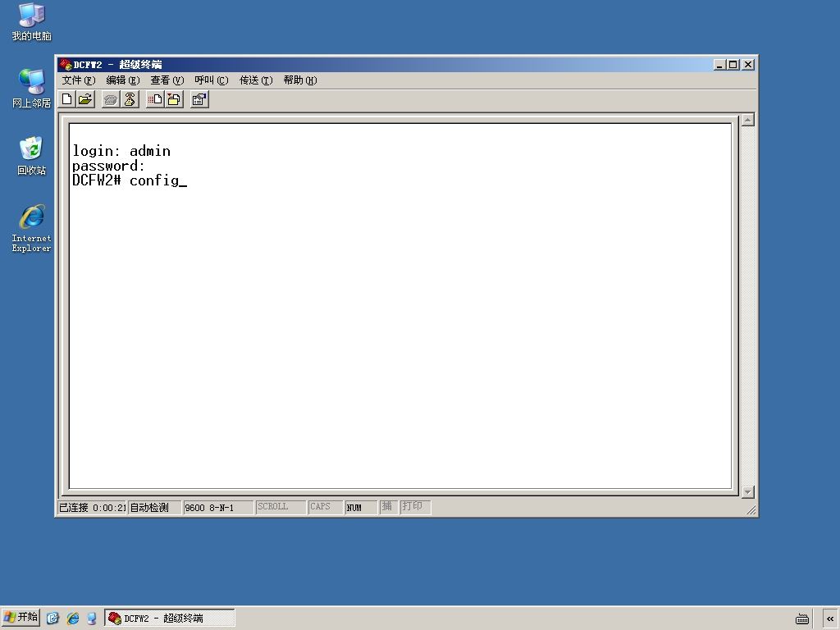Click the scrollbar up arrow in terminal
This screenshot has width=840, height=630.
pos(748,120)
